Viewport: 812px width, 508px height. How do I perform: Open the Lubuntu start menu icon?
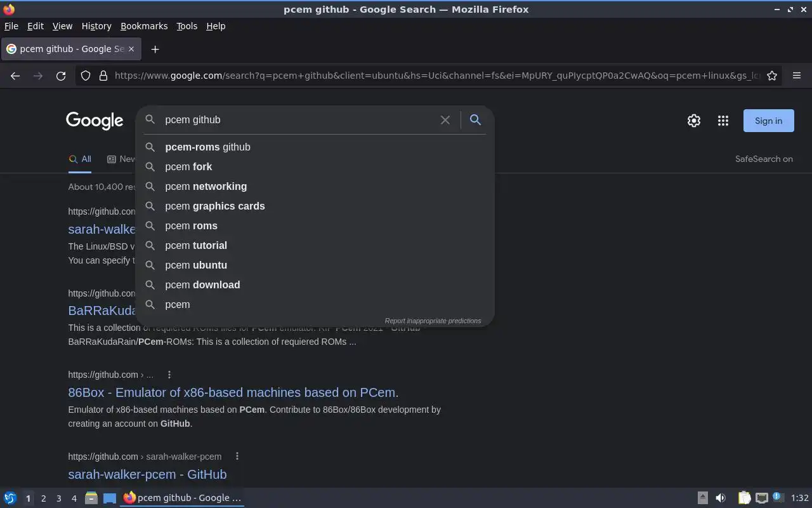10,498
